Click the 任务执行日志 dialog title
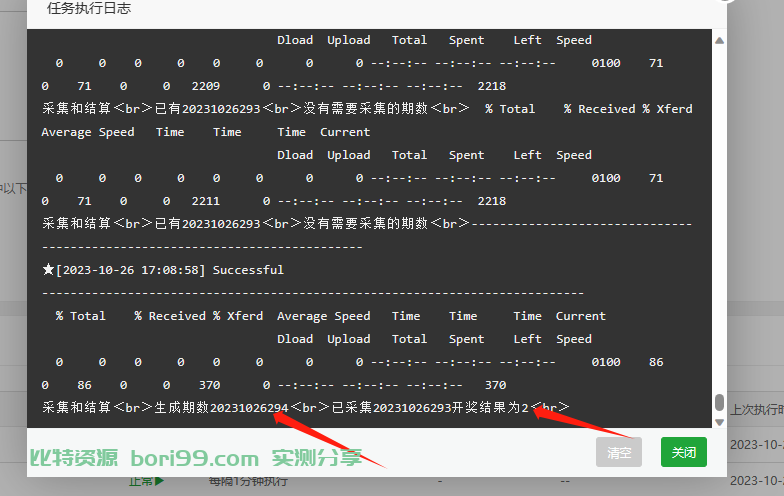This screenshot has width=784, height=496. (89, 8)
